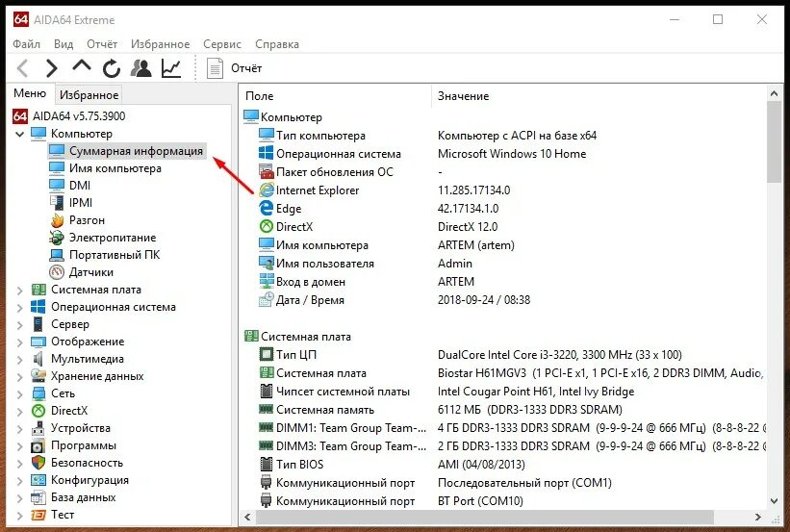This screenshot has width=790, height=532.
Task: Go up one level with the up arrow icon
Action: click(82, 66)
